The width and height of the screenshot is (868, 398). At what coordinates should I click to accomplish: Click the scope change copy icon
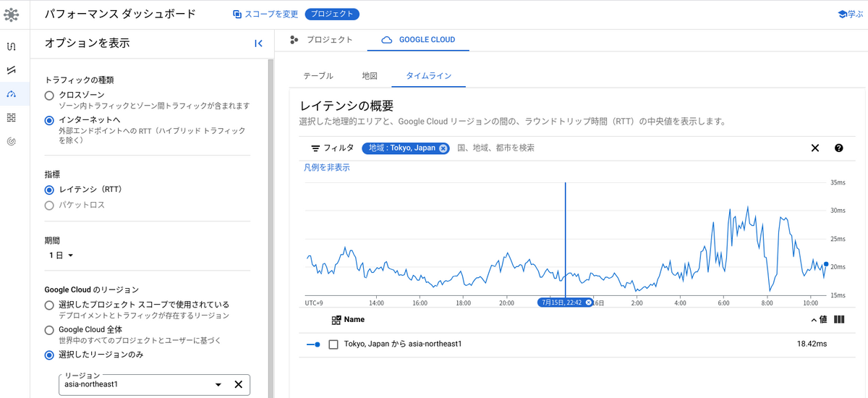237,14
